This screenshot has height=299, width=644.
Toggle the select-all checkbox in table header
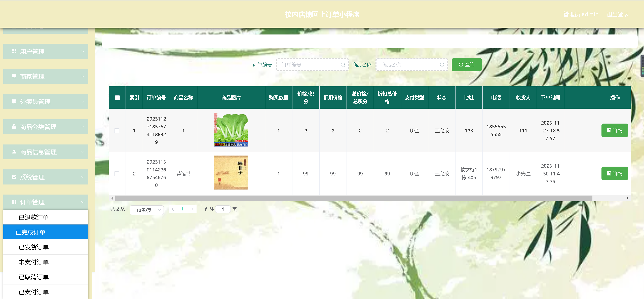pos(117,98)
